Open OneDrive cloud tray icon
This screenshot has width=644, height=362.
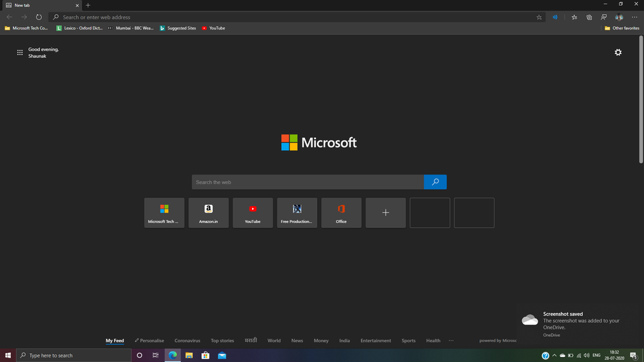pyautogui.click(x=562, y=356)
